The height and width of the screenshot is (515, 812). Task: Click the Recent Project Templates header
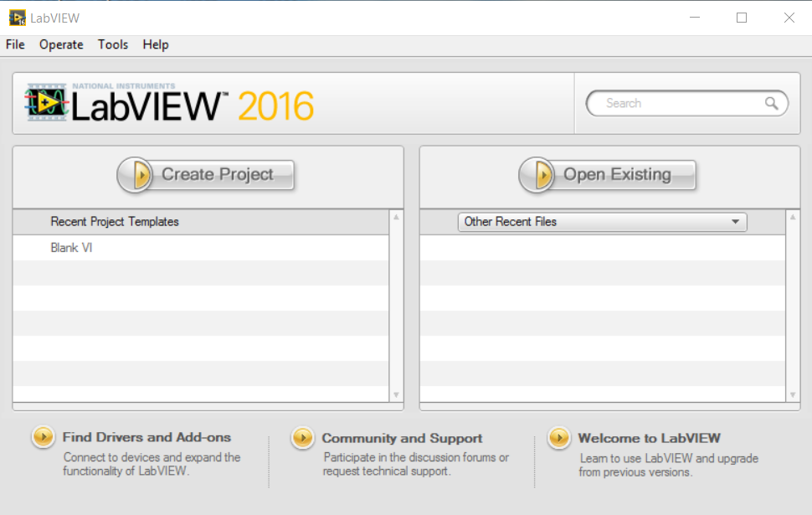tap(114, 222)
